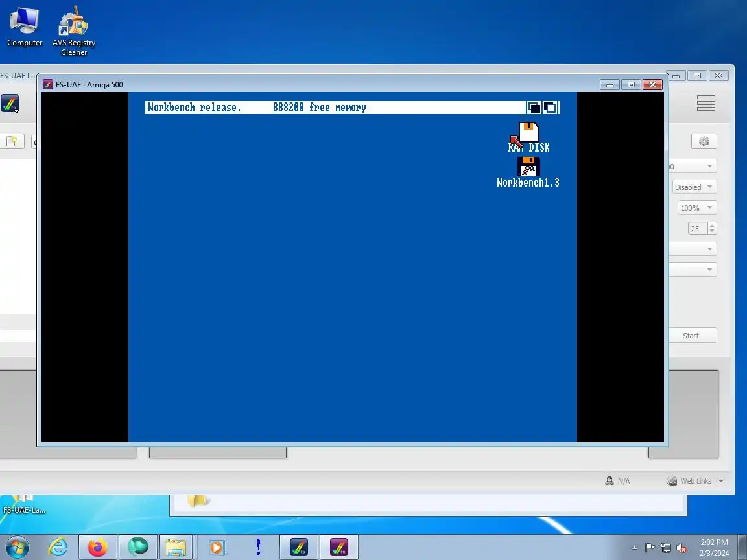Click the N/A user status

(617, 481)
